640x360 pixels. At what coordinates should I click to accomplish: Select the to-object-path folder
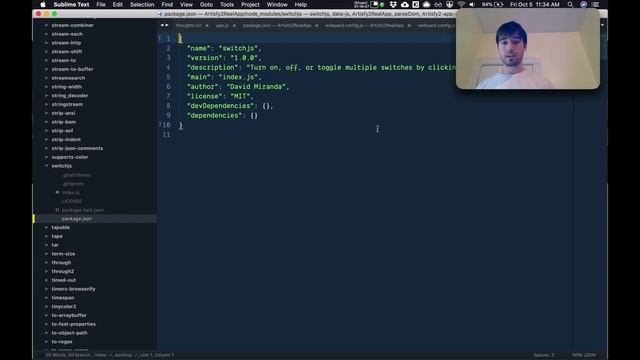coord(69,333)
